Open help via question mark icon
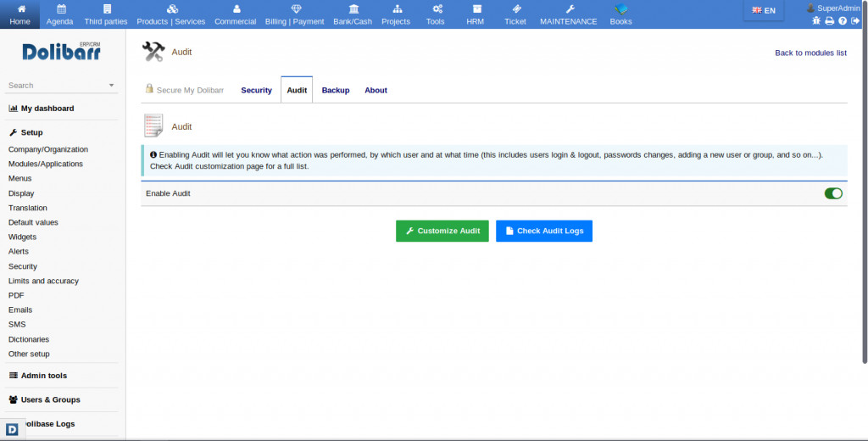 [x=843, y=20]
